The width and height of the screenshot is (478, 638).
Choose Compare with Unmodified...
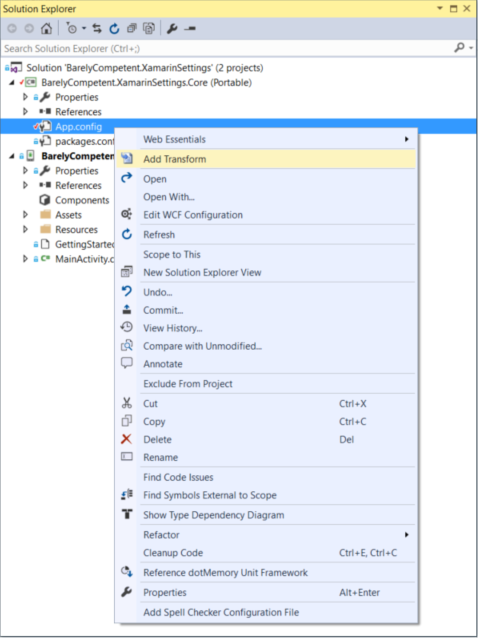tap(266, 346)
